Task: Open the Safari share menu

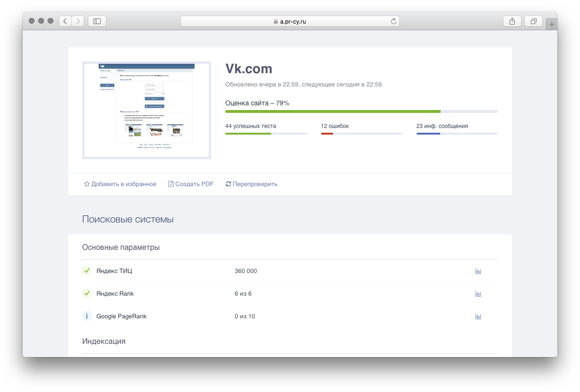Action: coord(512,21)
